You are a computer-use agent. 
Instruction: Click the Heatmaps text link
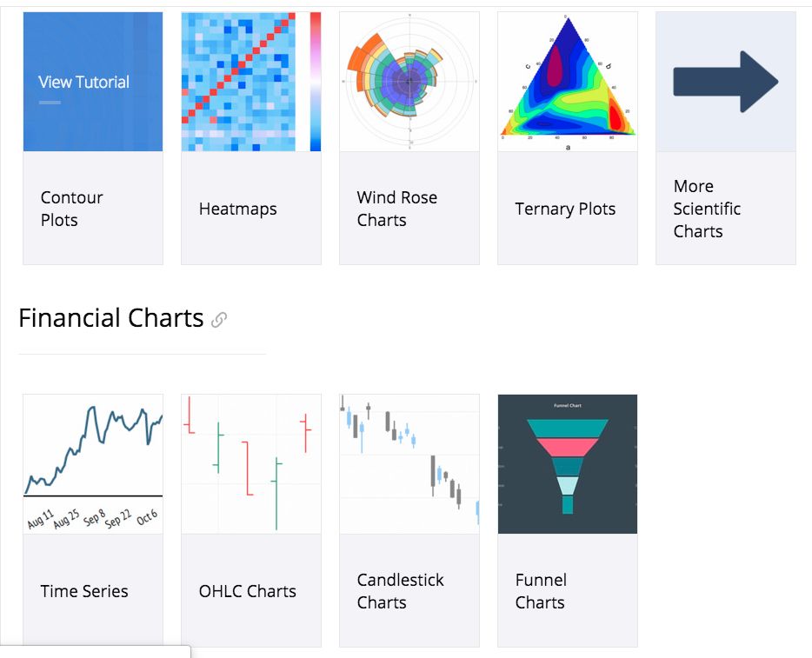pos(237,209)
